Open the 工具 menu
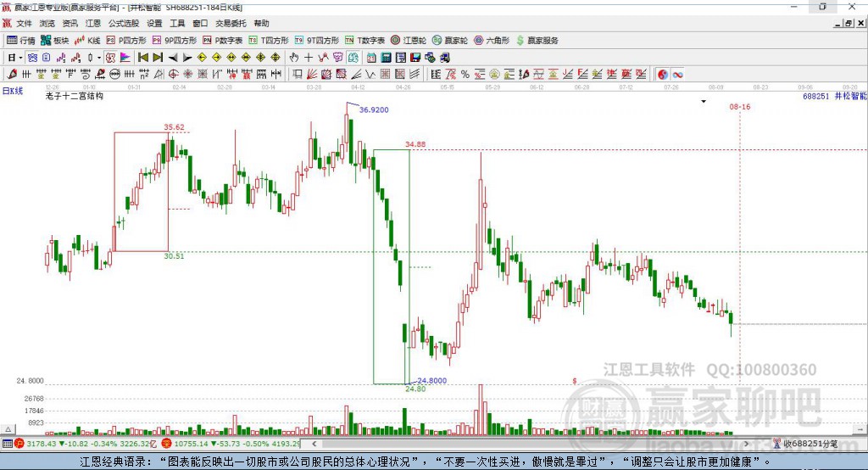Viewport: 868px width, 470px height. tap(177, 23)
